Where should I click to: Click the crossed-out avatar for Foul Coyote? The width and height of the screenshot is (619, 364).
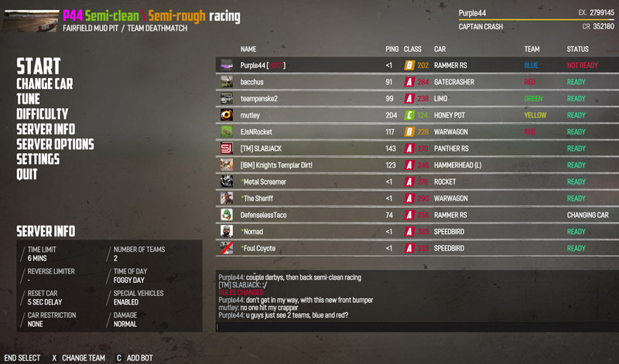click(227, 248)
